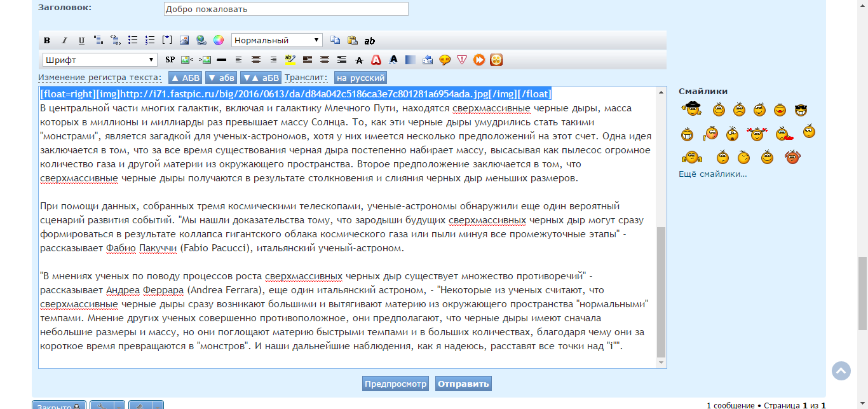Apply italic formatting
The height and width of the screenshot is (409, 868).
point(64,41)
